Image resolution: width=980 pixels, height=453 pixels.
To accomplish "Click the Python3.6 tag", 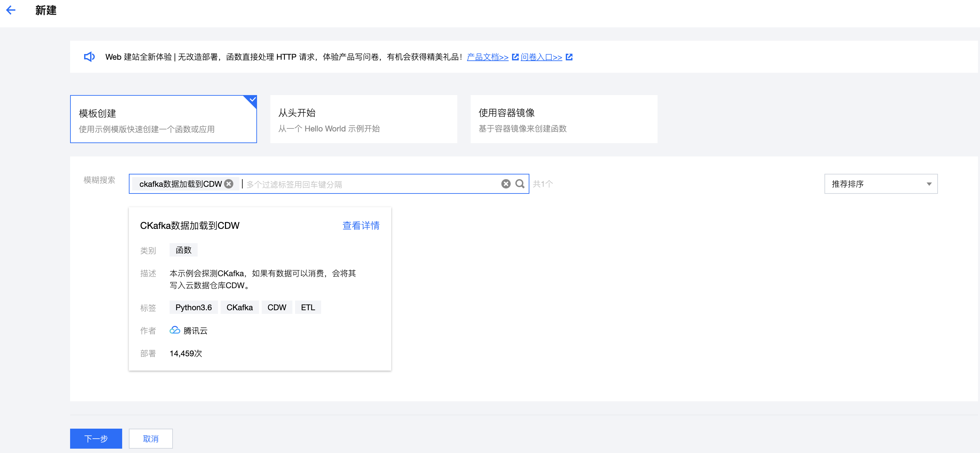I will pyautogui.click(x=193, y=307).
